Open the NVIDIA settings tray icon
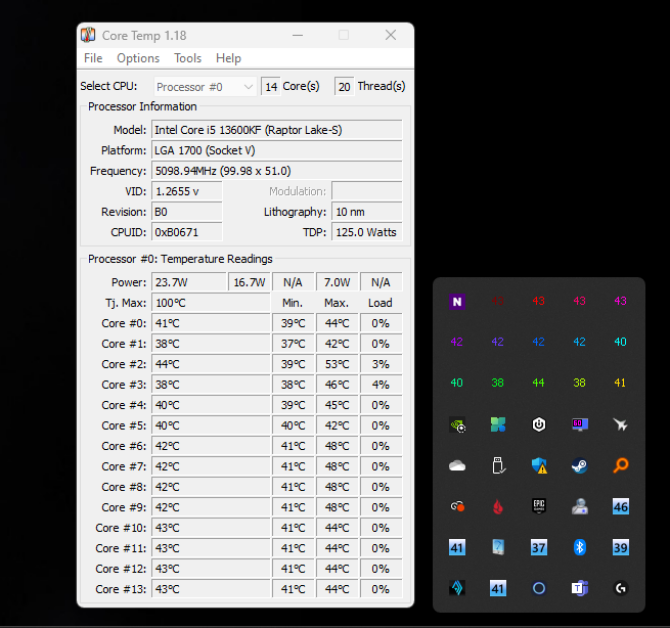This screenshot has height=628, width=670. coord(457,424)
